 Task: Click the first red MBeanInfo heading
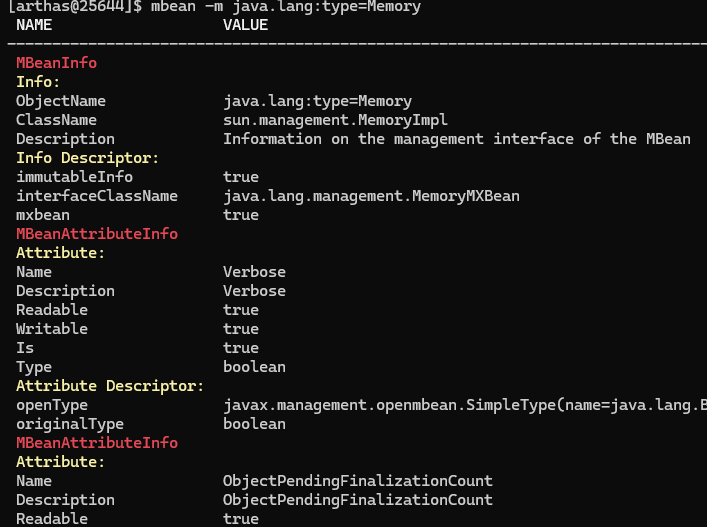(57, 63)
